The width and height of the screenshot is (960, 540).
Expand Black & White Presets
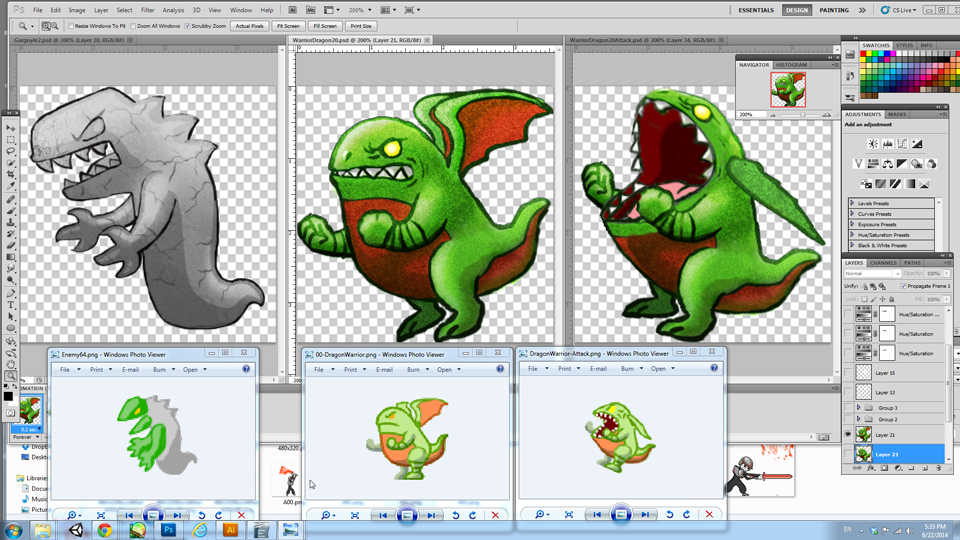(852, 245)
